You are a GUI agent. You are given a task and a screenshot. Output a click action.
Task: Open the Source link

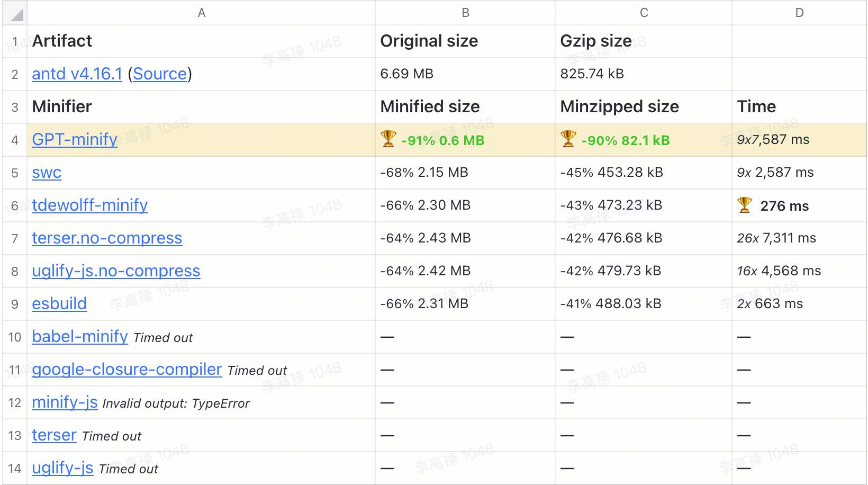160,74
